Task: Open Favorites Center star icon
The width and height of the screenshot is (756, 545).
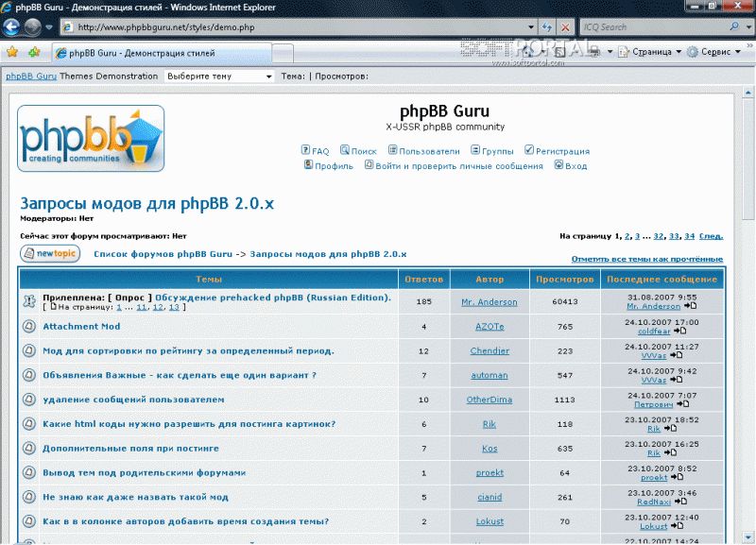Action: coord(12,52)
